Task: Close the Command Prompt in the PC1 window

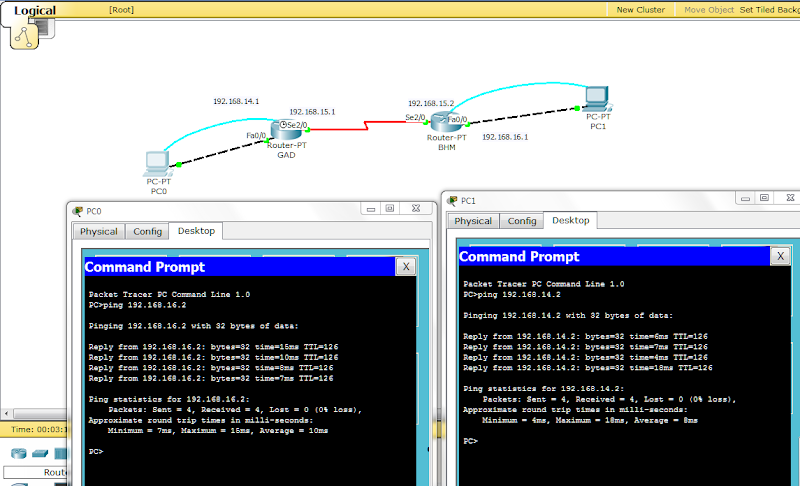Action: [x=781, y=256]
